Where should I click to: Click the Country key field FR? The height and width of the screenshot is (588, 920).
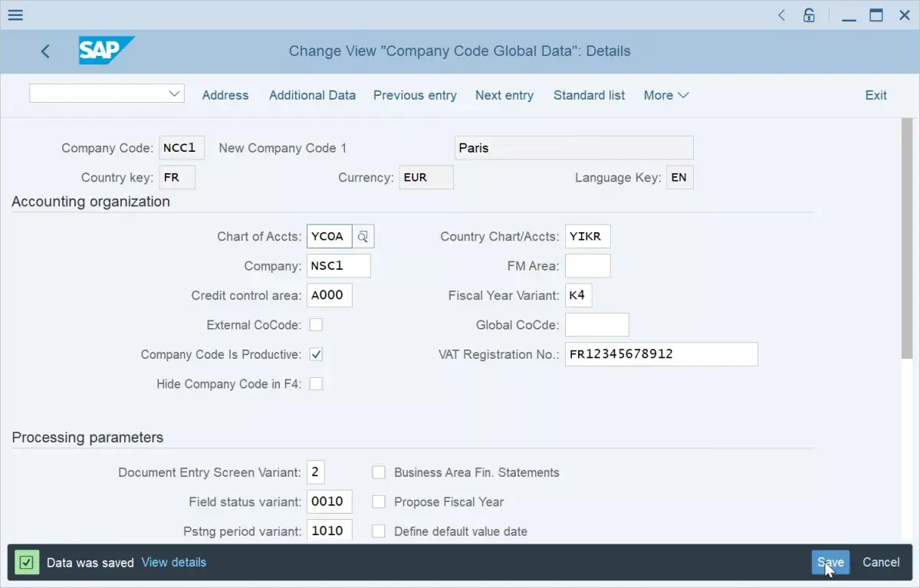[177, 177]
